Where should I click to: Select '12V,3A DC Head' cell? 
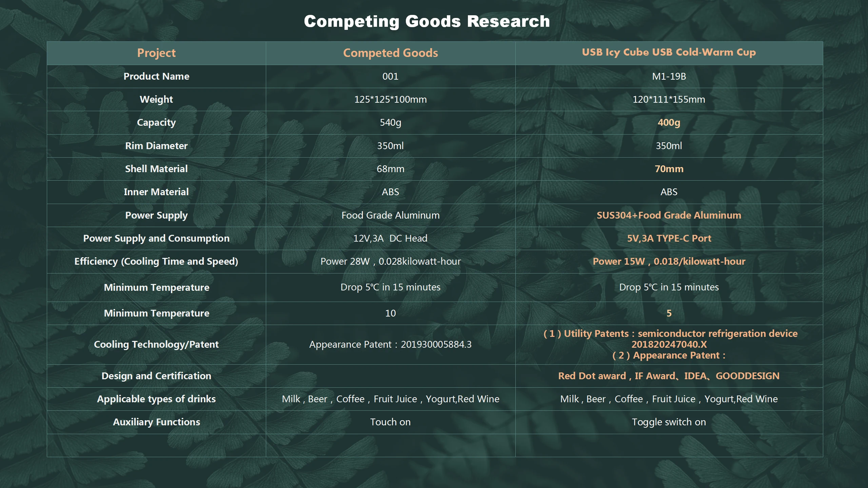tap(390, 238)
